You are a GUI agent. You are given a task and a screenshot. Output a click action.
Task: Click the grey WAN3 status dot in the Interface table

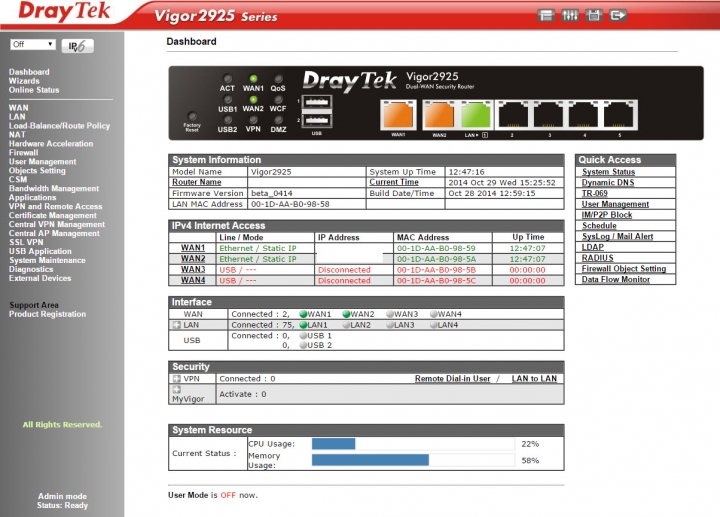[x=390, y=314]
